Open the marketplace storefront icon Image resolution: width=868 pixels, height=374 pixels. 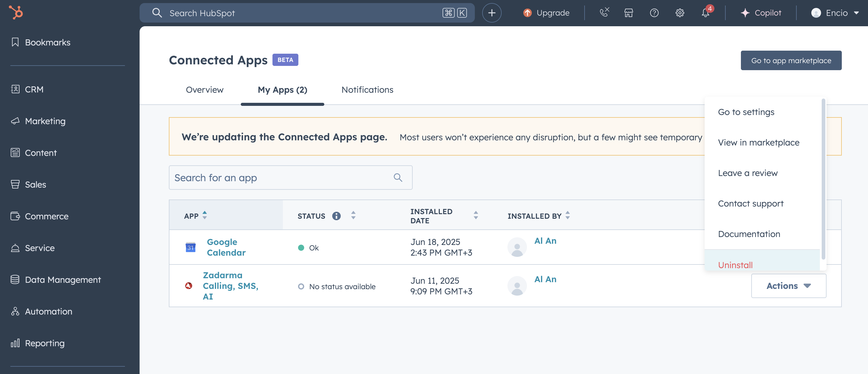(629, 13)
